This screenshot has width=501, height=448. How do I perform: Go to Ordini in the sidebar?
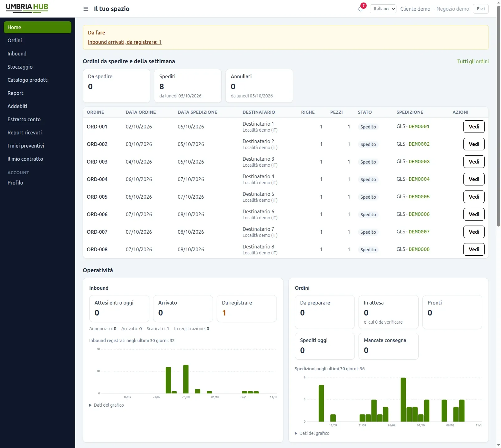(x=38, y=40)
